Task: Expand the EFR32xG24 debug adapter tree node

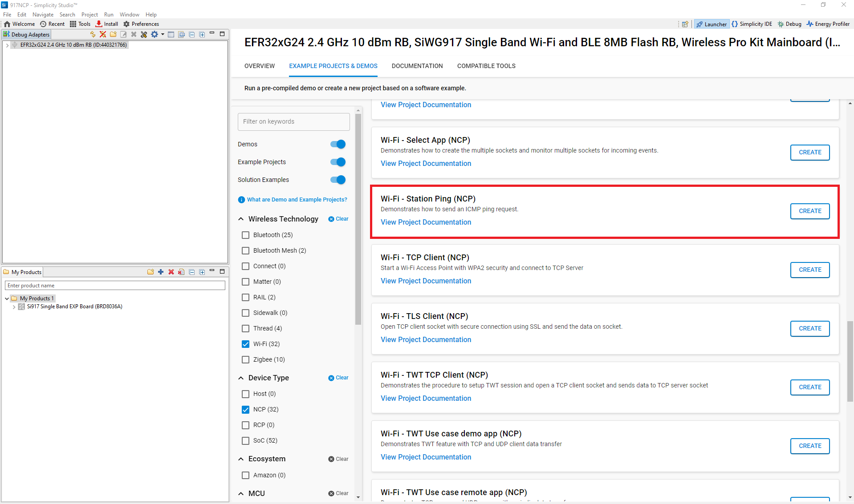Action: coord(7,45)
